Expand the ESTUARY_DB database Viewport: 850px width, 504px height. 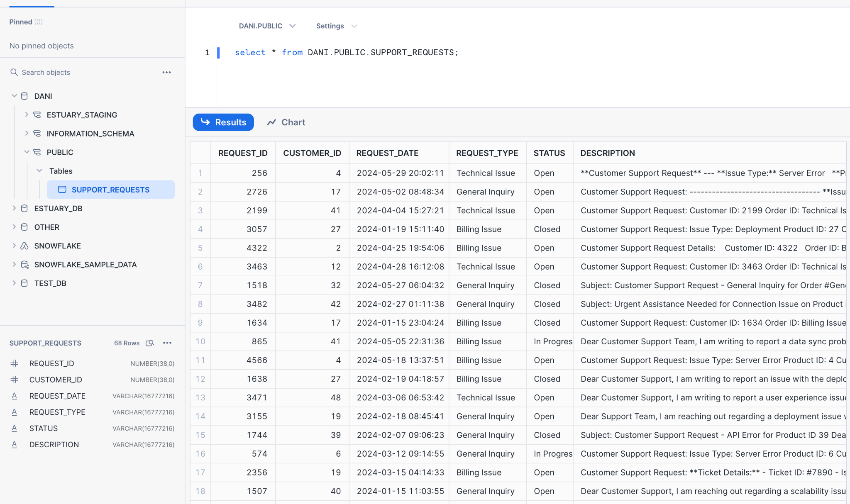point(14,208)
